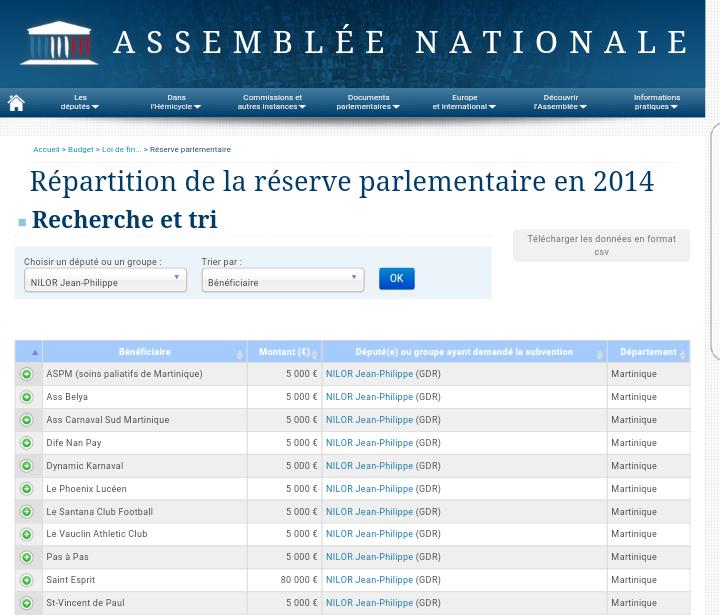
Task: Sort table by Bénéficiaire column
Action: point(145,352)
